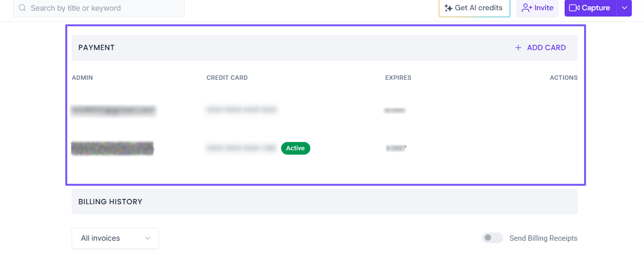This screenshot has width=644, height=266.
Task: Click the CREDIT CARD column header
Action: pyautogui.click(x=227, y=78)
